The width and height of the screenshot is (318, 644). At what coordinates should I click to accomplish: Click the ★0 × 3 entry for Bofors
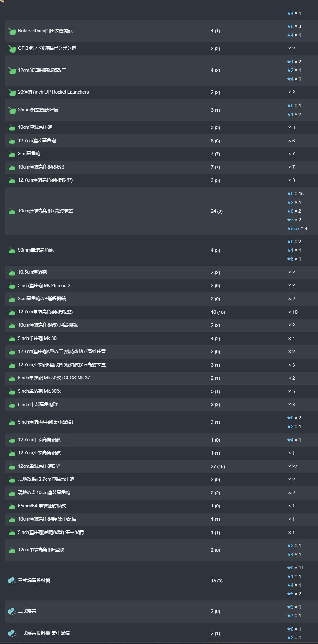coord(294,26)
